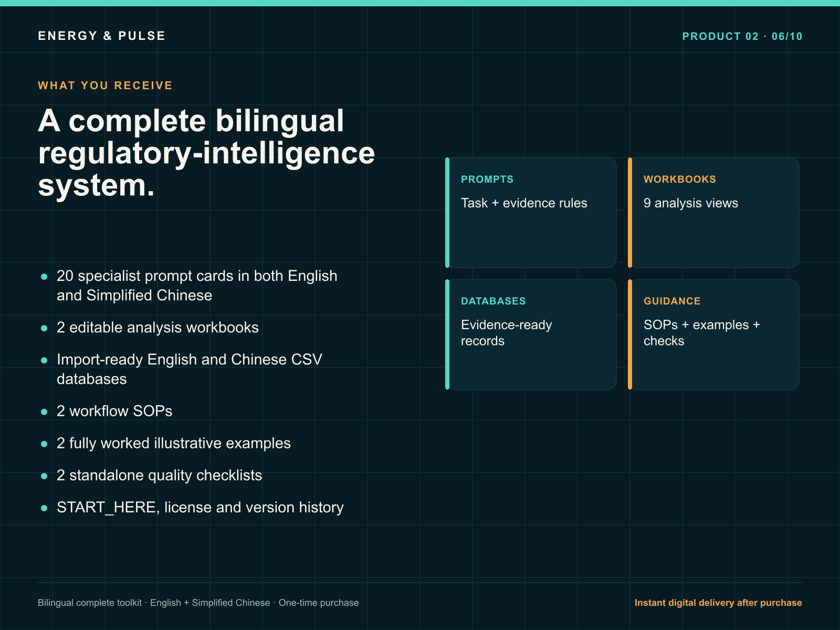Select the Task + evidence rules text
The height and width of the screenshot is (630, 840).
(524, 203)
